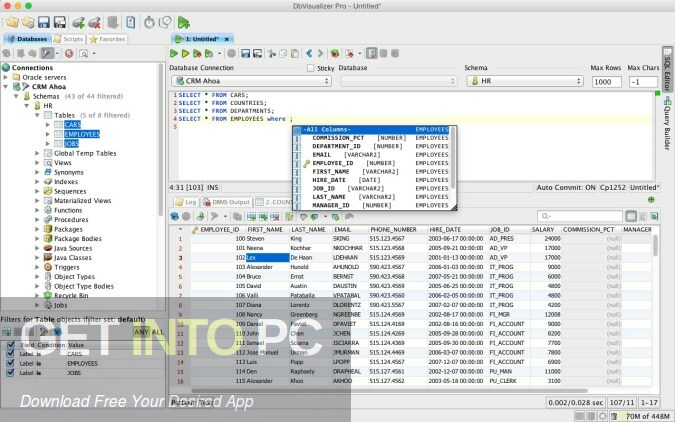675x422 pixels.
Task: Uncheck the JOBS filter row checkbox
Action: (11, 372)
